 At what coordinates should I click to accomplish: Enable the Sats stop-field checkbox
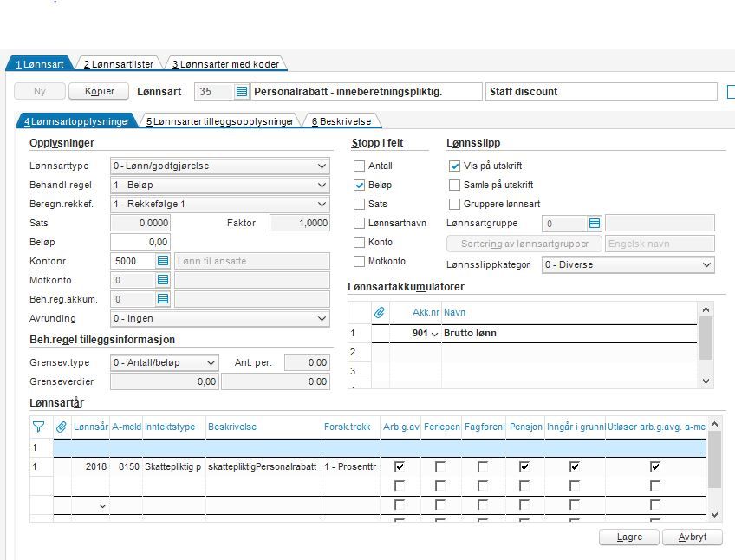point(359,204)
